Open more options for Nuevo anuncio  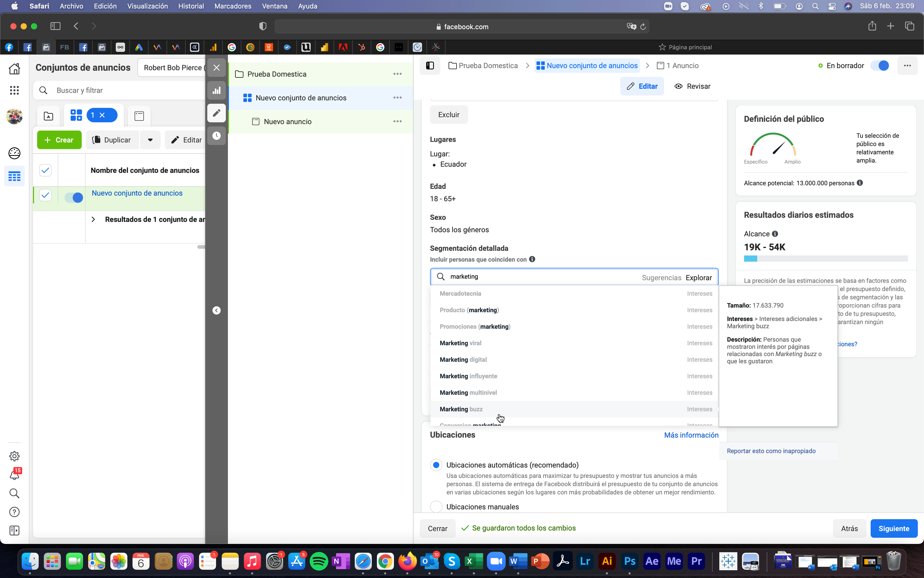(x=398, y=121)
